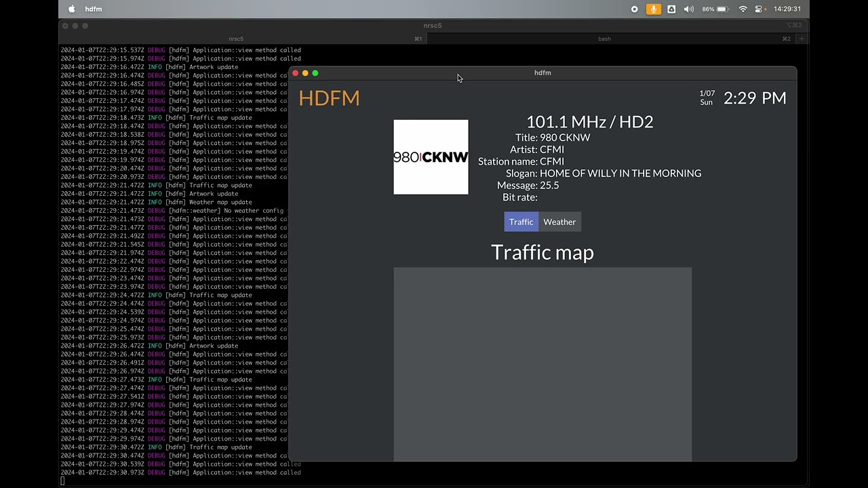Click the gray traffic map area
This screenshot has height=488, width=868.
tap(542, 364)
